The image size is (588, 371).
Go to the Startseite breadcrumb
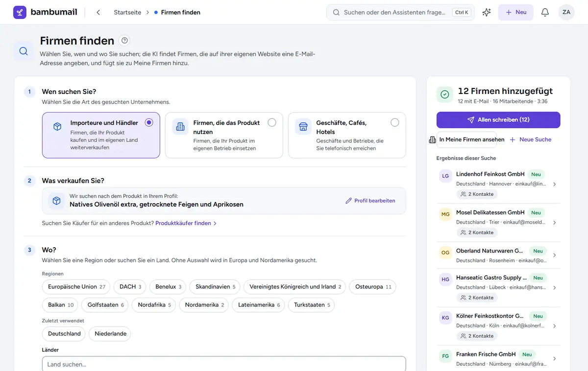(x=127, y=12)
